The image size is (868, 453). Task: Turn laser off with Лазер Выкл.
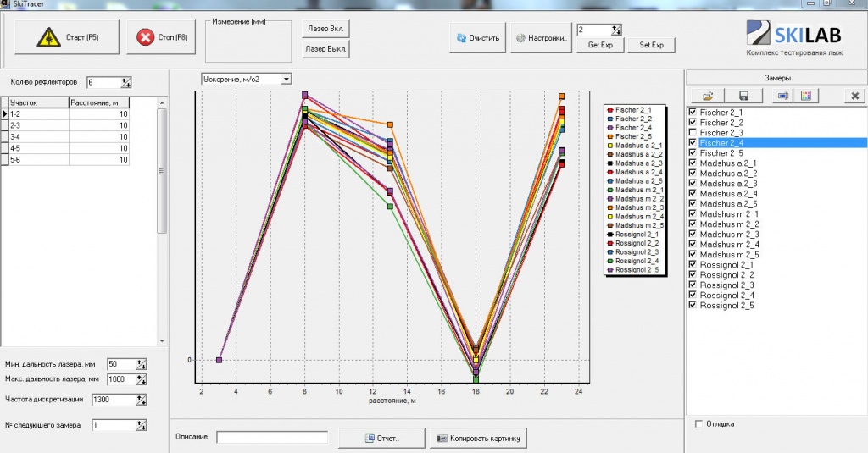click(325, 48)
